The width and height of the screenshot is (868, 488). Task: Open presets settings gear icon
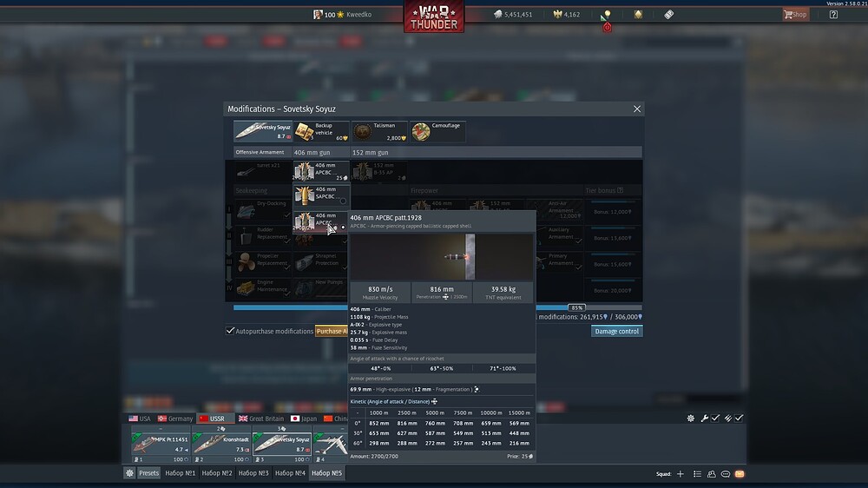(129, 473)
